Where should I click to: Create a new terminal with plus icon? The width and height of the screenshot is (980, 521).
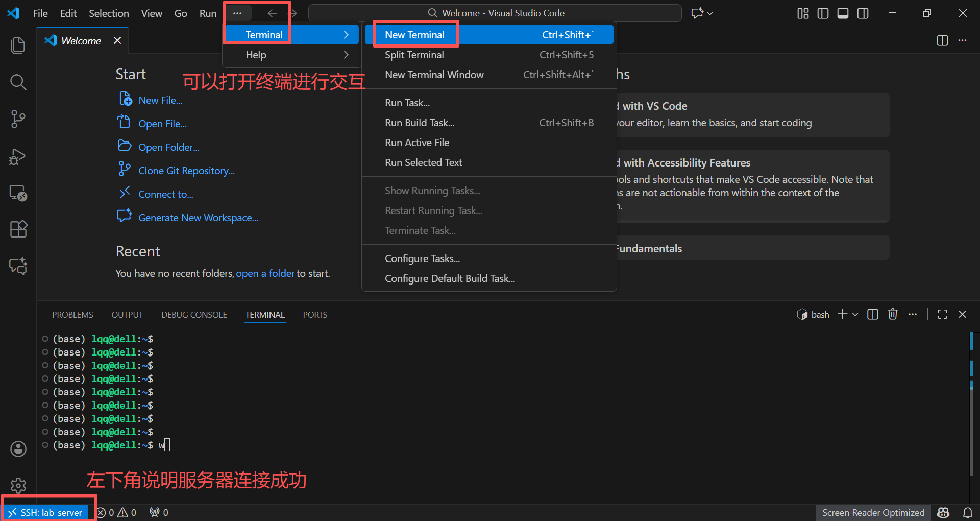[x=842, y=314]
